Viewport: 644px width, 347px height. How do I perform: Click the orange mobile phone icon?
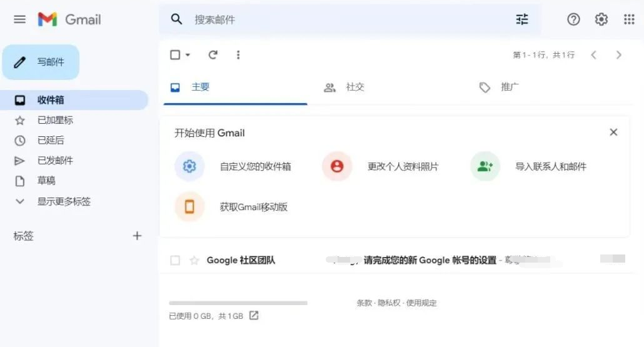tap(189, 206)
